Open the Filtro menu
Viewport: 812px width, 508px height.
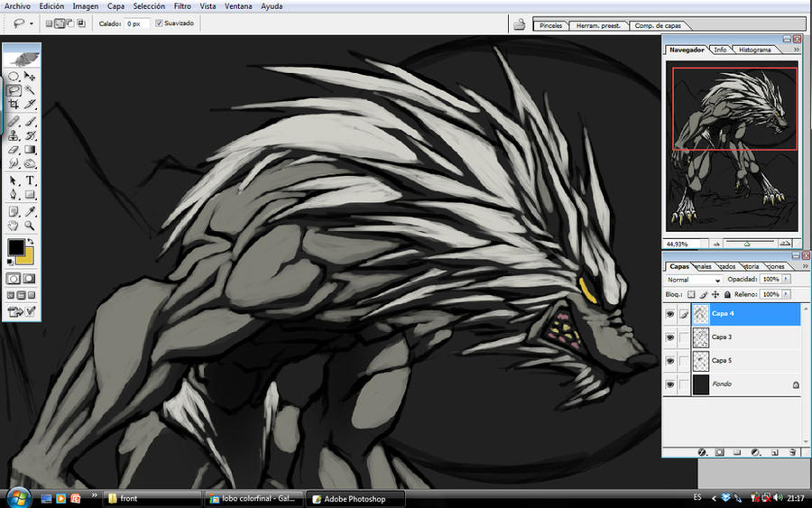(182, 6)
